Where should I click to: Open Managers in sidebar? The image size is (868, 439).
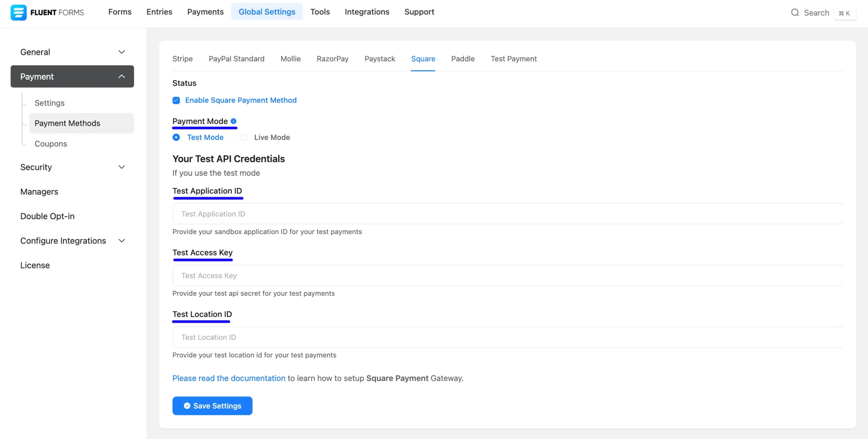point(39,192)
